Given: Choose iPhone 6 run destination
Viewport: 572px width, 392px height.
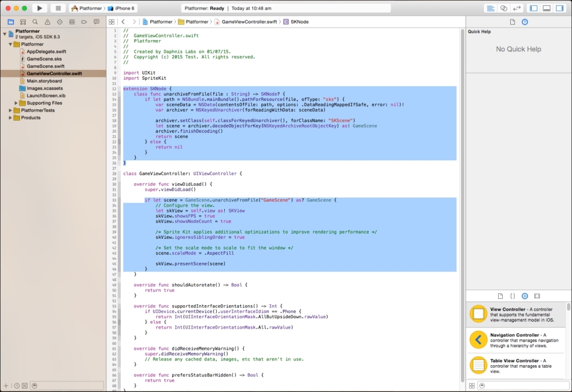Looking at the screenshot, I should (121, 8).
